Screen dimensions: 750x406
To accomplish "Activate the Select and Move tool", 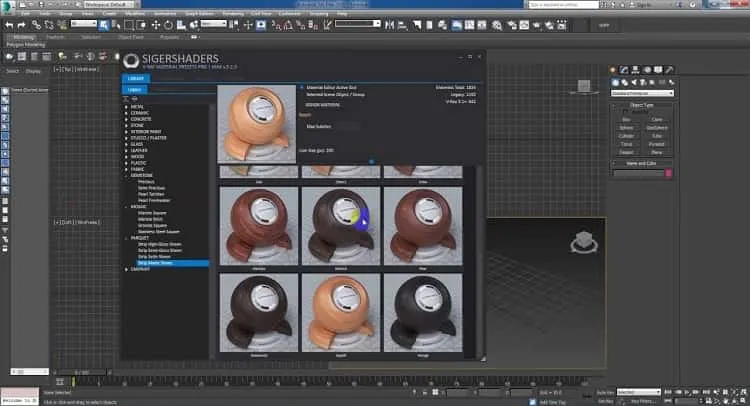I will pos(156,25).
